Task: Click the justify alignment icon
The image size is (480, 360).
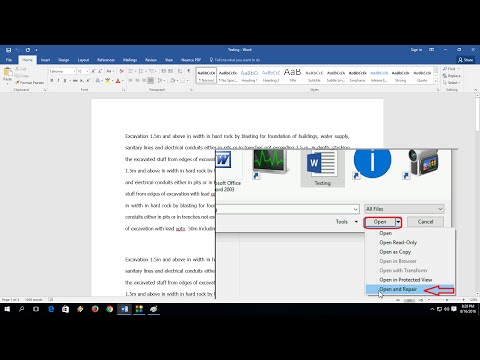Action: [151, 81]
